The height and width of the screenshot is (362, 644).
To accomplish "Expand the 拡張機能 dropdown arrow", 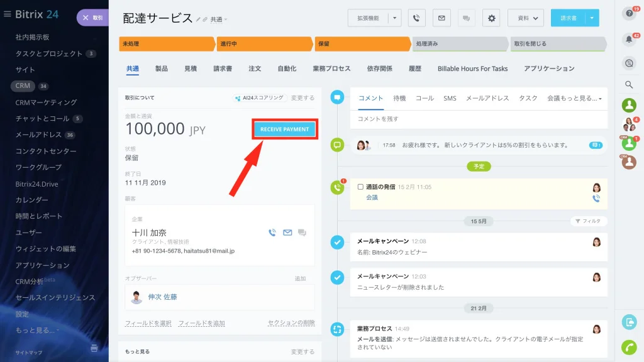I will (395, 18).
